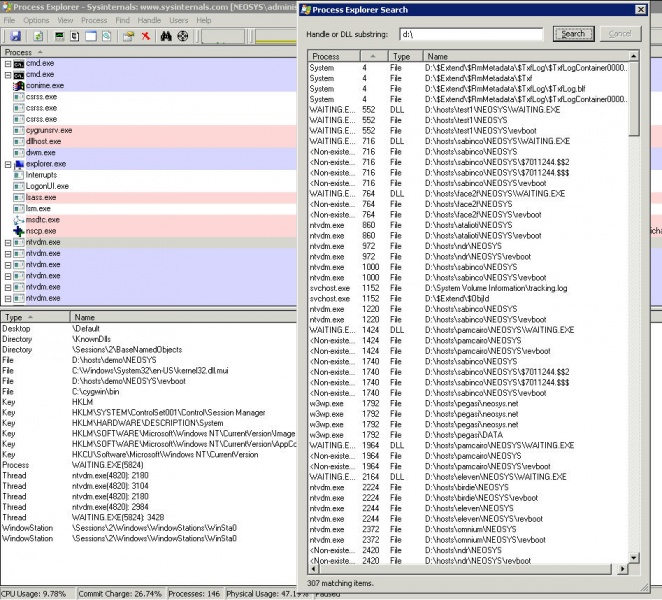Sort lower pane by Type column header
This screenshot has height=600, width=662.
tap(35, 317)
